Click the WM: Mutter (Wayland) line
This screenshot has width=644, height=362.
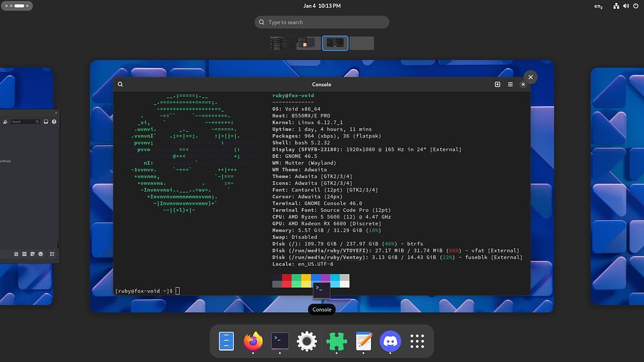point(304,163)
